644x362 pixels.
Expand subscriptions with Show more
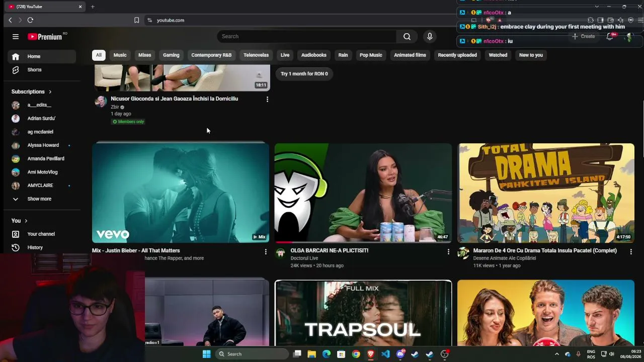[40, 199]
